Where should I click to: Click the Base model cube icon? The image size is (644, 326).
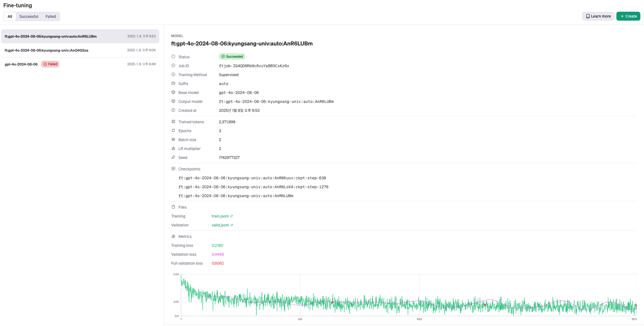[173, 92]
